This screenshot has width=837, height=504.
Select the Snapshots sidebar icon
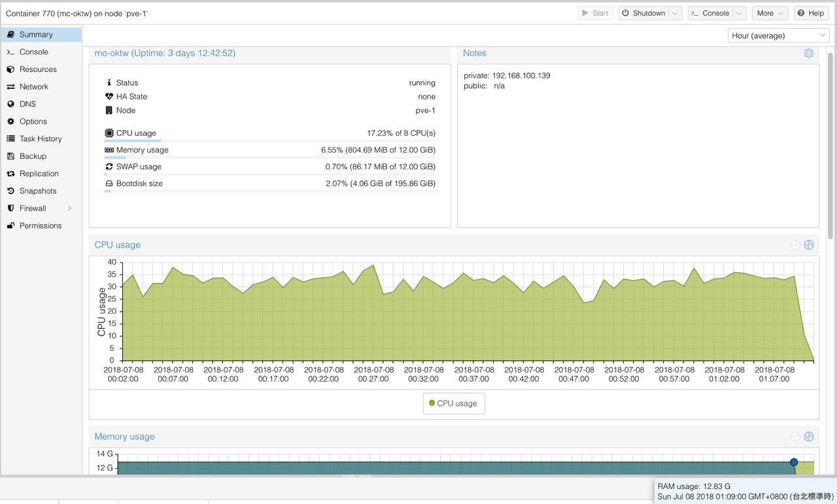10,191
